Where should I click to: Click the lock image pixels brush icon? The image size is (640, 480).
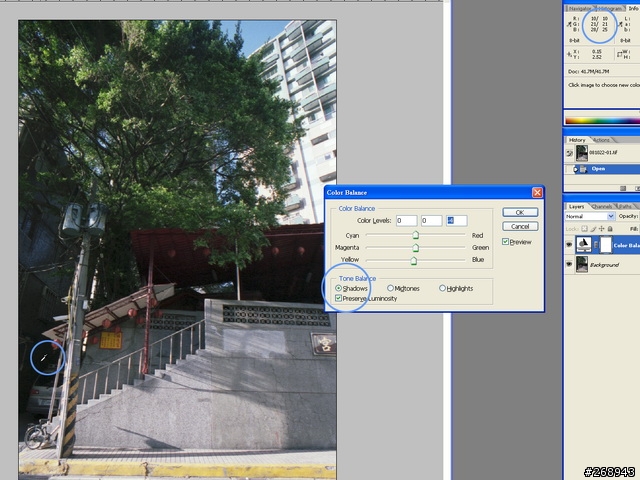(x=593, y=229)
